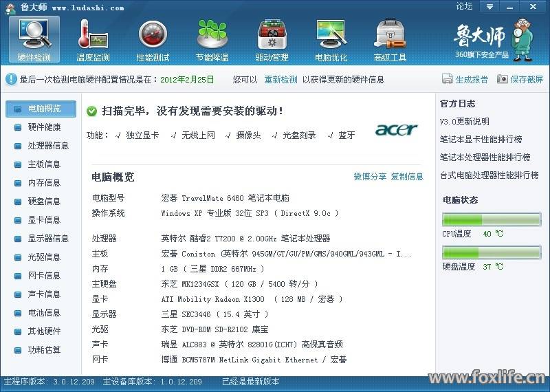Open the 电脑优化 optimization icon
Image resolution: width=550 pixels, height=392 pixels.
(331, 34)
